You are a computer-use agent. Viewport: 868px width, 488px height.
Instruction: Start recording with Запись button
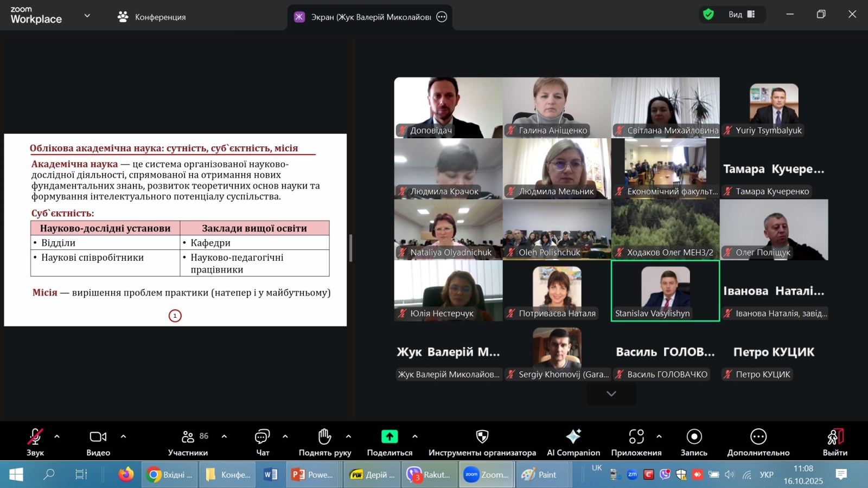(694, 436)
